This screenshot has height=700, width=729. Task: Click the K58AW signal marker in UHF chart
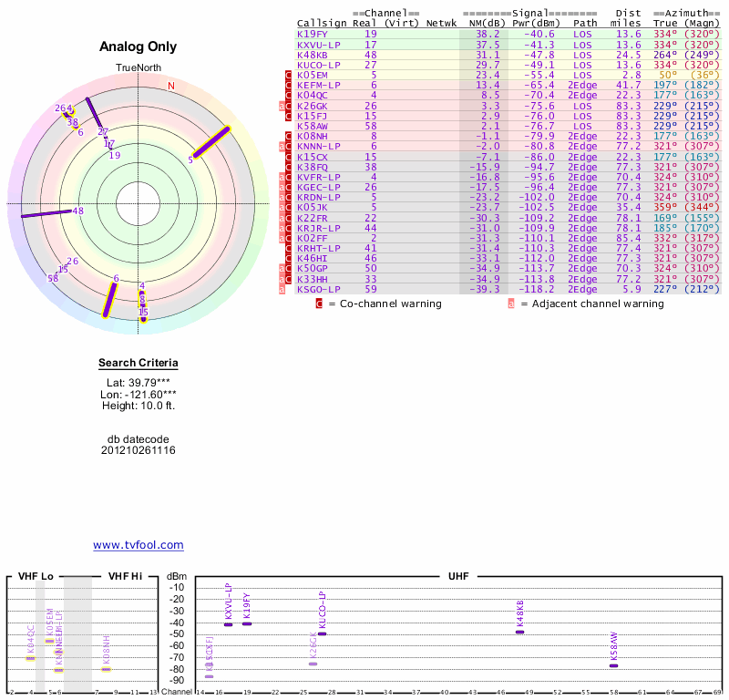pos(613,665)
